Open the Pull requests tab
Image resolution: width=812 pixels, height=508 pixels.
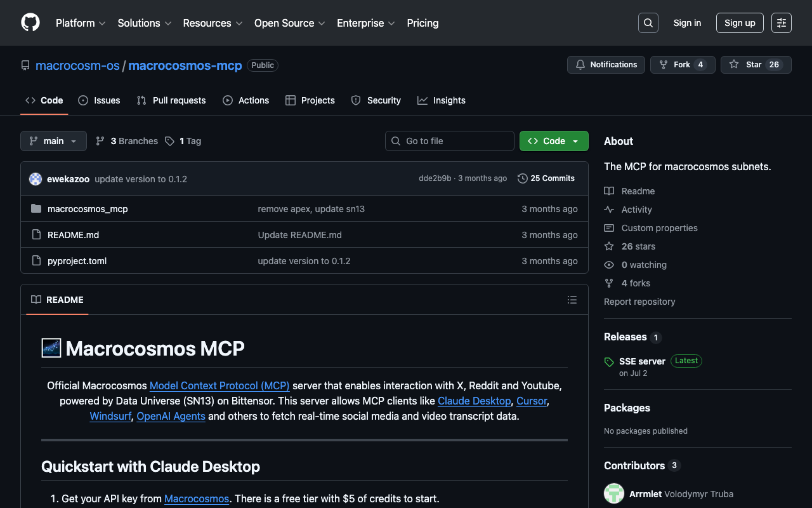coord(171,100)
